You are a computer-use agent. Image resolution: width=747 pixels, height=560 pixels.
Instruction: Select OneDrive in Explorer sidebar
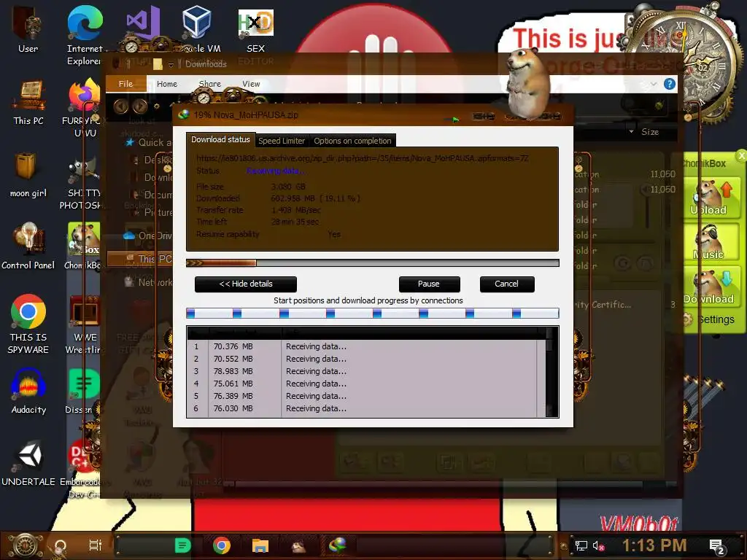[147, 236]
